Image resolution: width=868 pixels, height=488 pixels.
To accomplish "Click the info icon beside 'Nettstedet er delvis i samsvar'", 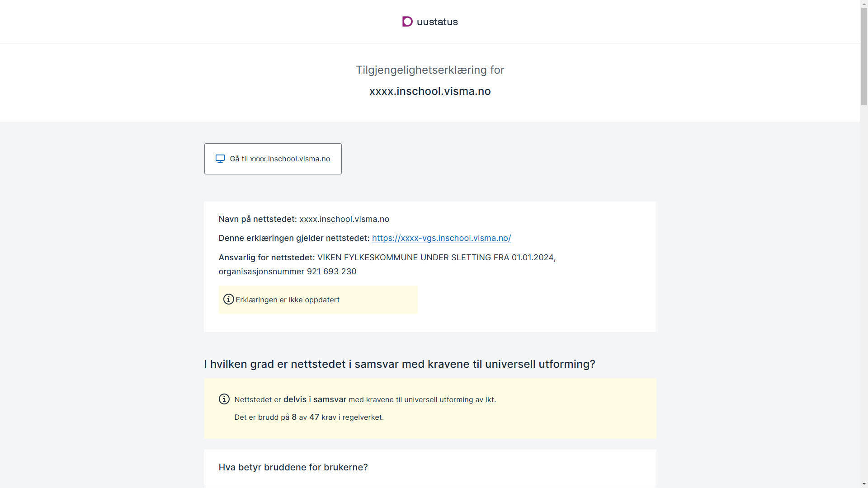I will pos(224,399).
